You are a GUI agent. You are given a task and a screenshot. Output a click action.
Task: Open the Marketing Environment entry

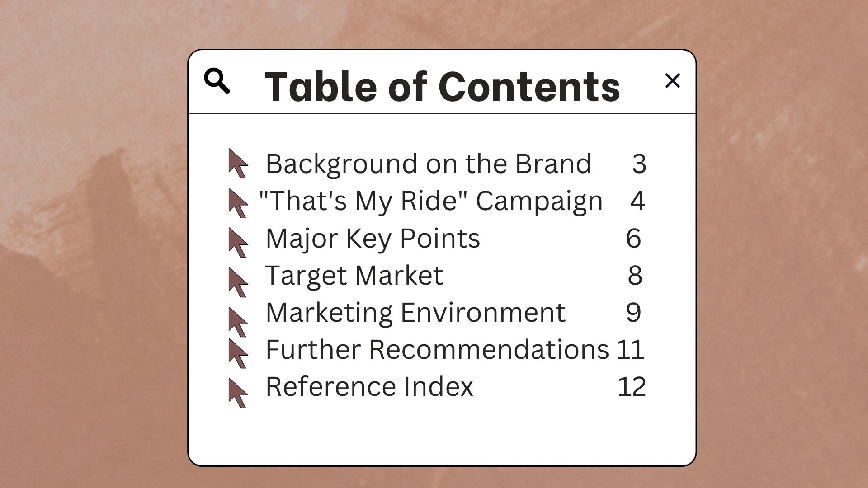point(415,312)
